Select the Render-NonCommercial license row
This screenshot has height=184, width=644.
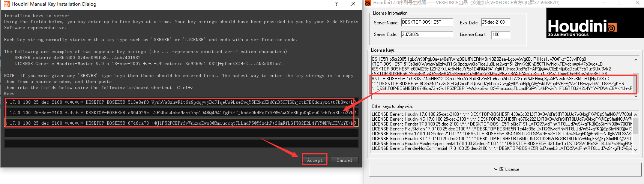502,148
